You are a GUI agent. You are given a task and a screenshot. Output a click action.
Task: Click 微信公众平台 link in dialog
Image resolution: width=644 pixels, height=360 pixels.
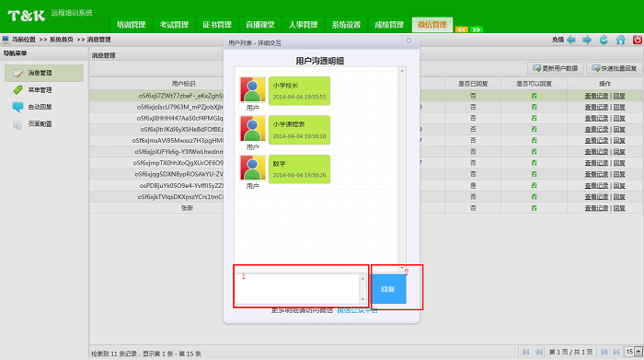(357, 310)
